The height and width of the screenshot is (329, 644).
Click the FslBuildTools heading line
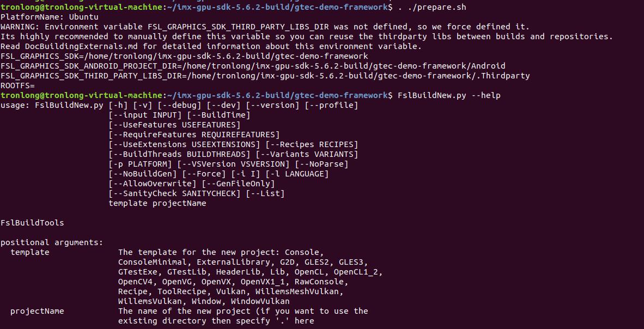click(32, 223)
